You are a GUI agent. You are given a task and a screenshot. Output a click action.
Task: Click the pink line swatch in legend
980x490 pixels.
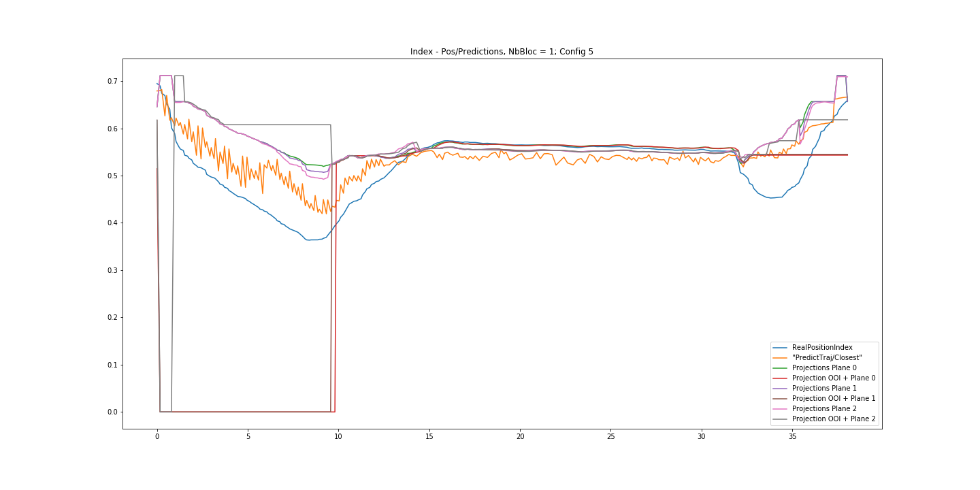click(781, 408)
